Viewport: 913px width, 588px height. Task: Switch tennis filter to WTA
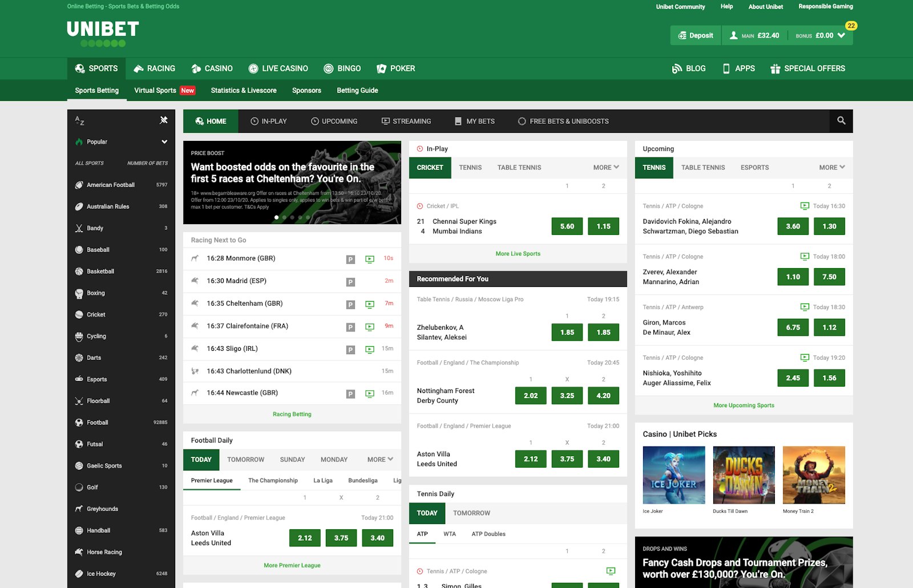pos(449,534)
